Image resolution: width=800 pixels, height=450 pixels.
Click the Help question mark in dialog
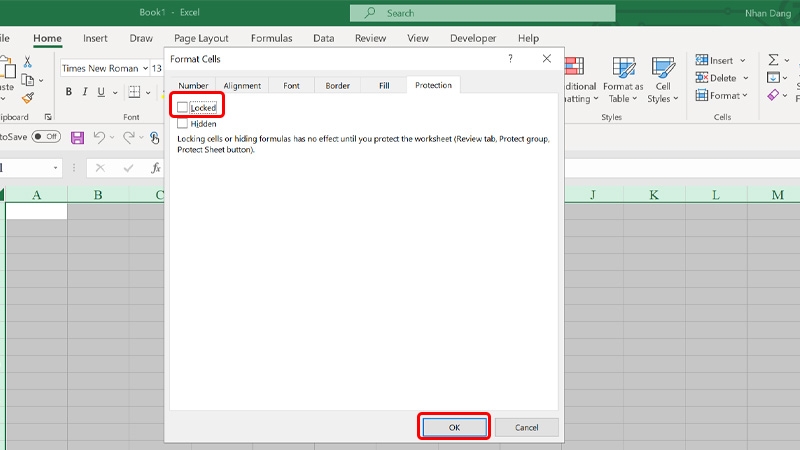click(510, 59)
